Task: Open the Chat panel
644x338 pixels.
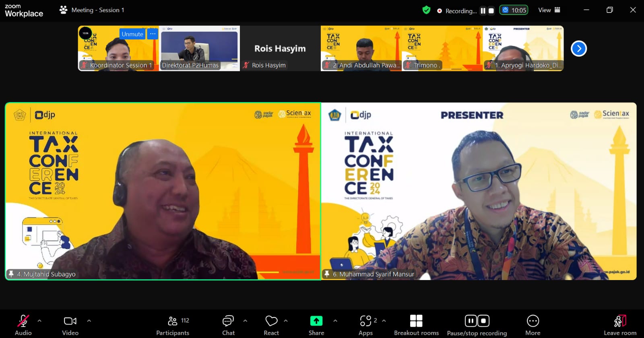Action: tap(228, 324)
